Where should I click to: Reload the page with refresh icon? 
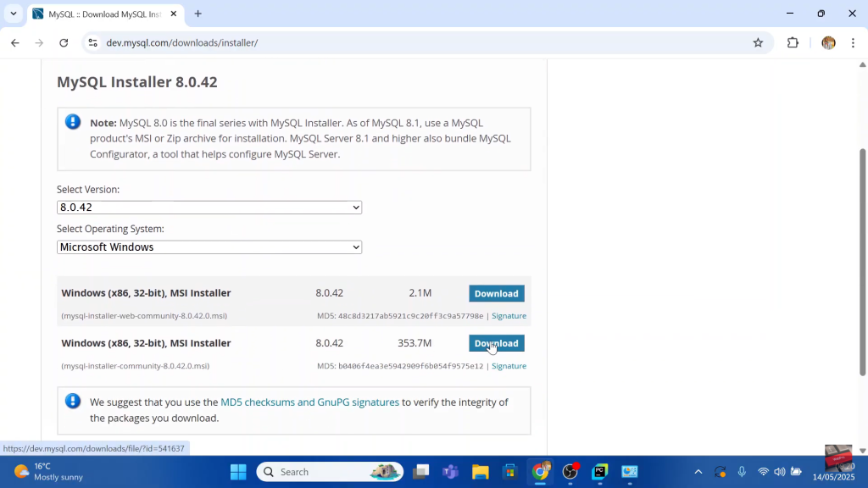click(64, 42)
